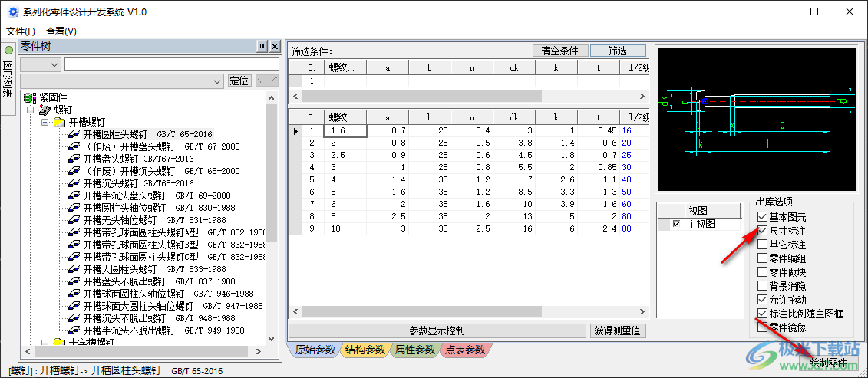Image resolution: width=868 pixels, height=378 pixels.
Task: Switch to the 点表参数 tab
Action: click(x=465, y=350)
